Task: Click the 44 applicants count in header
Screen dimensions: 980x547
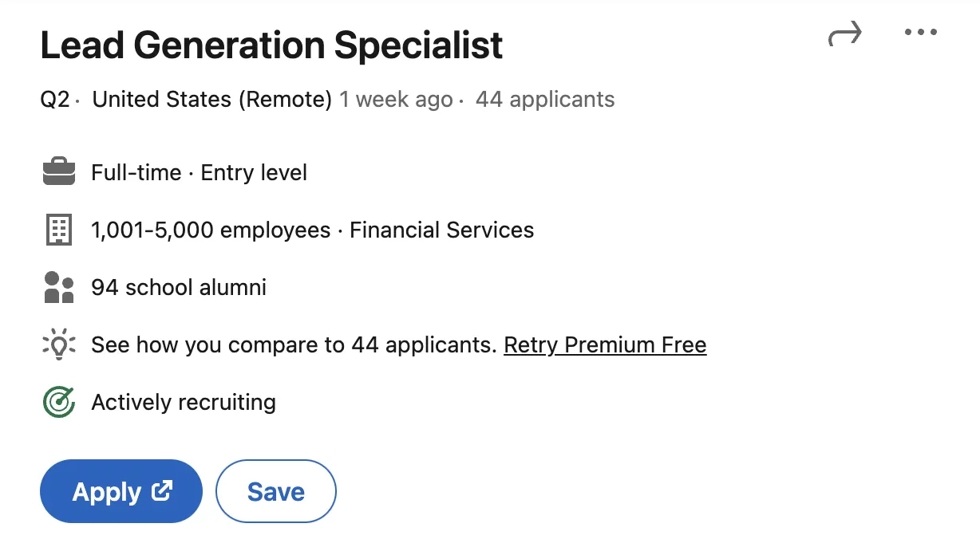Action: click(x=545, y=100)
